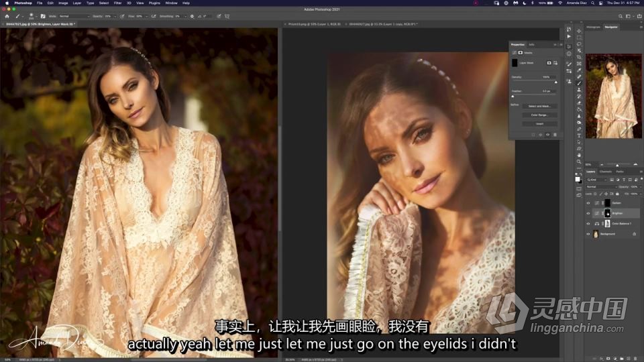Open the layer blend mode dropdown
This screenshot has width=644, height=362.
[x=602, y=187]
